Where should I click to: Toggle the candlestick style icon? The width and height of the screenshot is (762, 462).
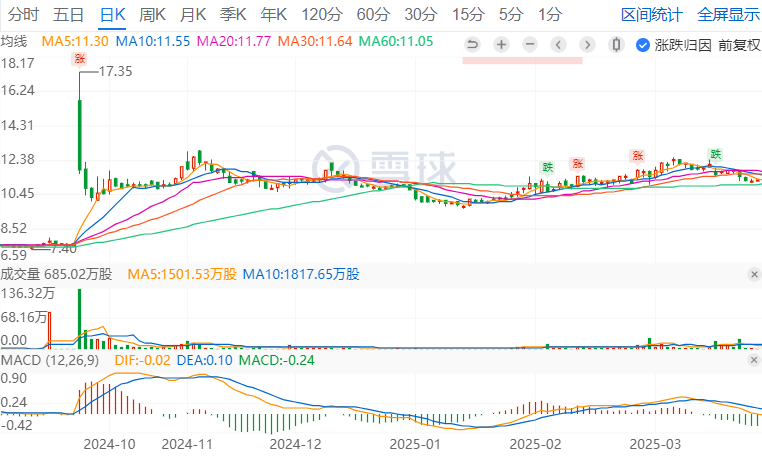pos(616,45)
